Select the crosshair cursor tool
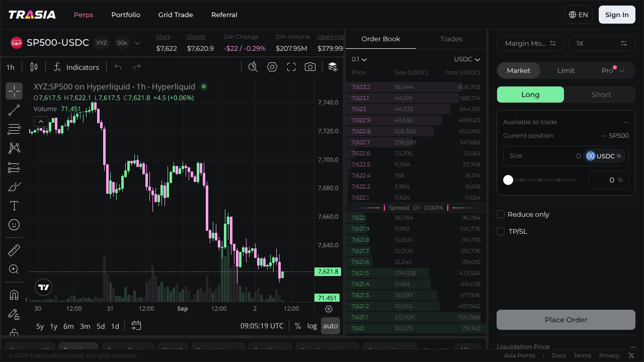The image size is (644, 362). coord(14,91)
